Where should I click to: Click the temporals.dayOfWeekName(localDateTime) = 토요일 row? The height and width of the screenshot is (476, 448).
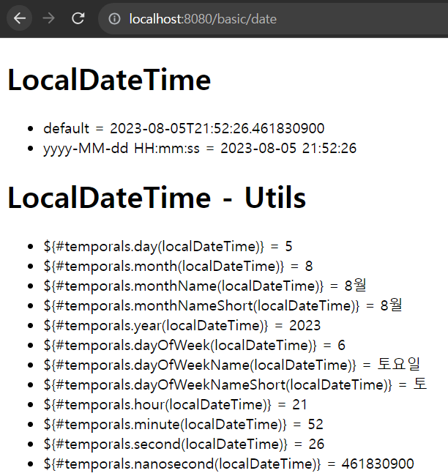pos(232,365)
